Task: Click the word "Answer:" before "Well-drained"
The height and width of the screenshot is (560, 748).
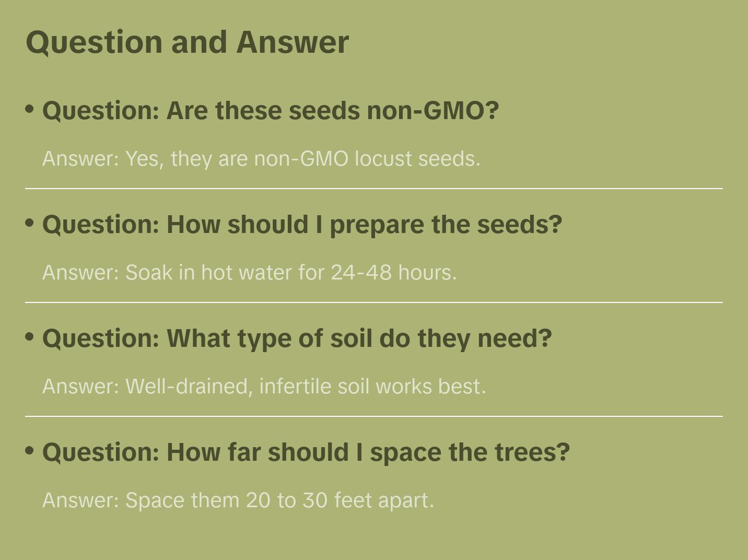Action: tap(81, 386)
